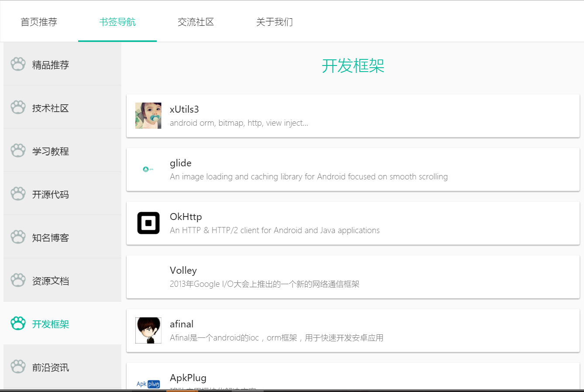Viewport: 584px width, 392px height.
Task: Open the glide title link
Action: [181, 163]
